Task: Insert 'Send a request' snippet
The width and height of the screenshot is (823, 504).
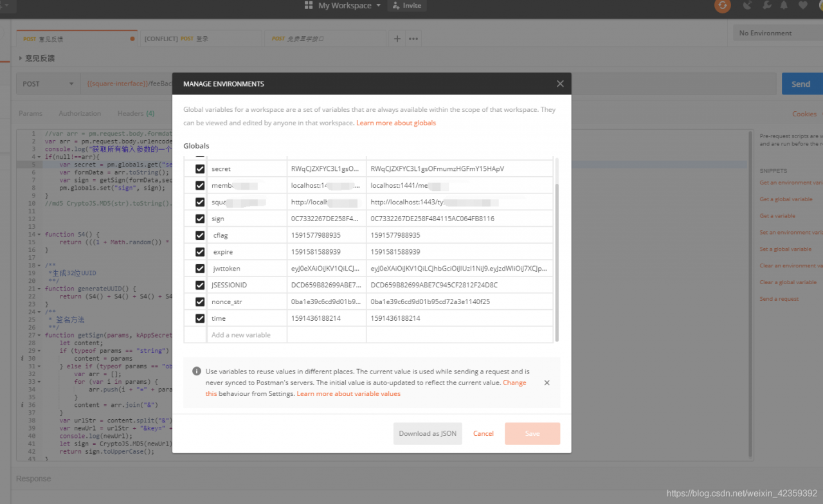Action: (779, 299)
